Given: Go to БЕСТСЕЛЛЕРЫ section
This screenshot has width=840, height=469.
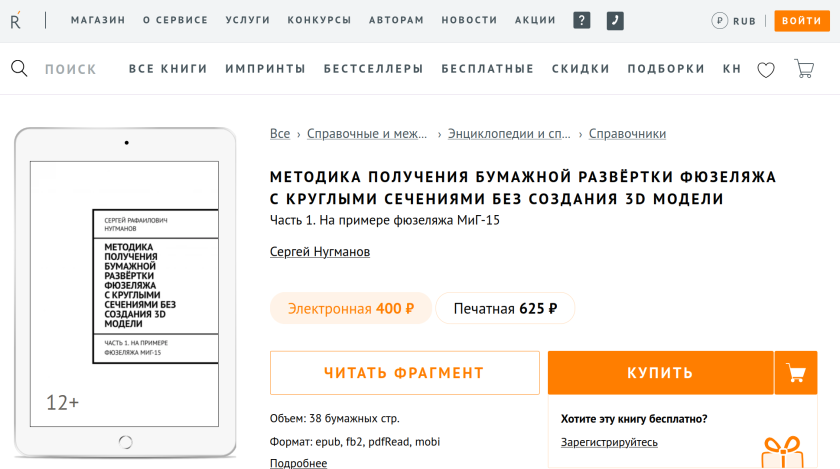Looking at the screenshot, I should (x=373, y=69).
